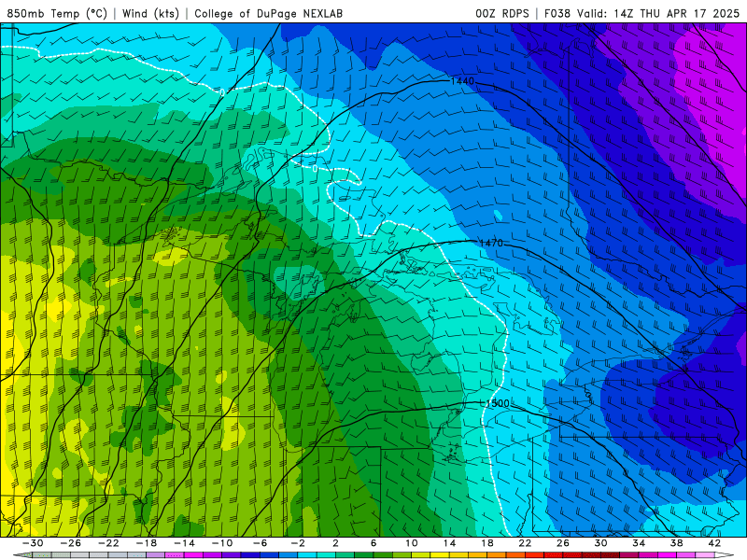Click the 'Wind (kts)' header label
747x560 pixels.
(x=150, y=13)
